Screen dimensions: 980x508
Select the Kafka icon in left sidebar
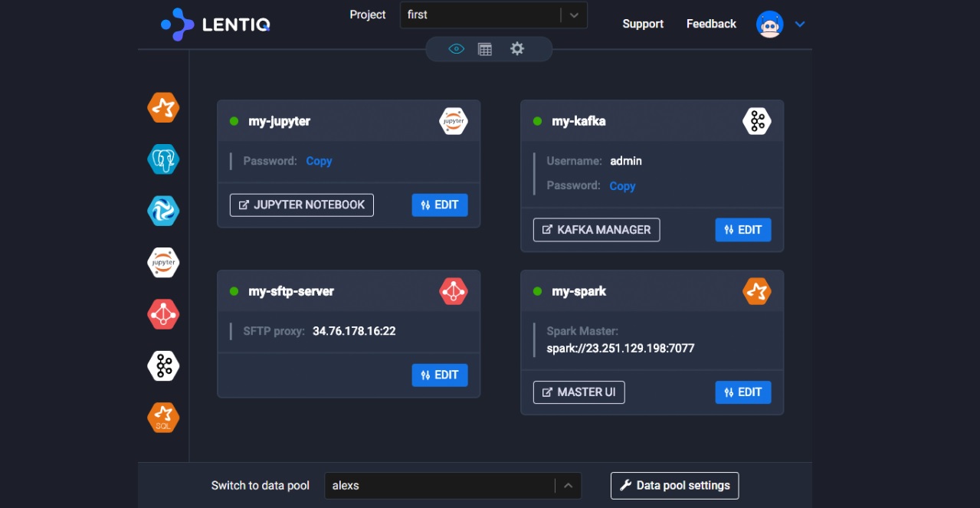pyautogui.click(x=163, y=366)
